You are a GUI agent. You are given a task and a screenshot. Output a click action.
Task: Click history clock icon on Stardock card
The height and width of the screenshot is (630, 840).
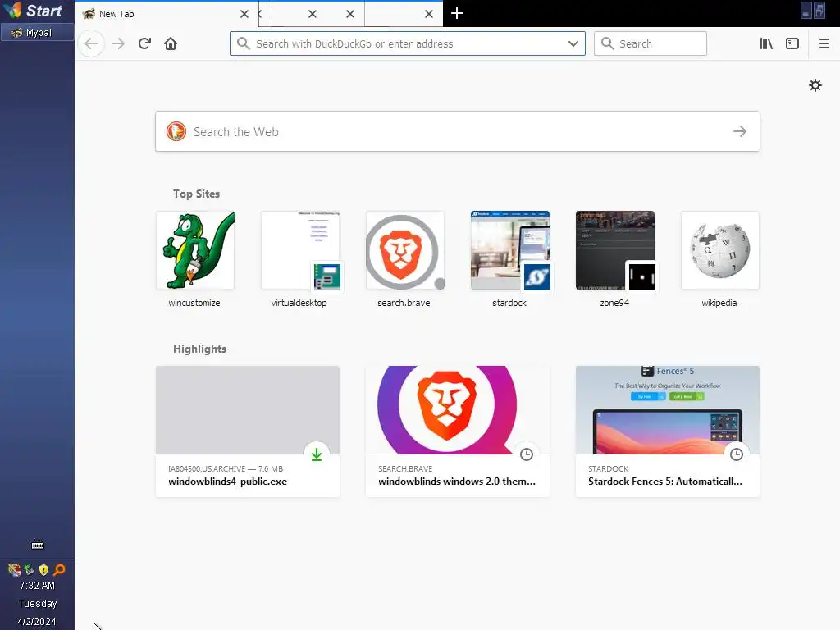(x=737, y=454)
